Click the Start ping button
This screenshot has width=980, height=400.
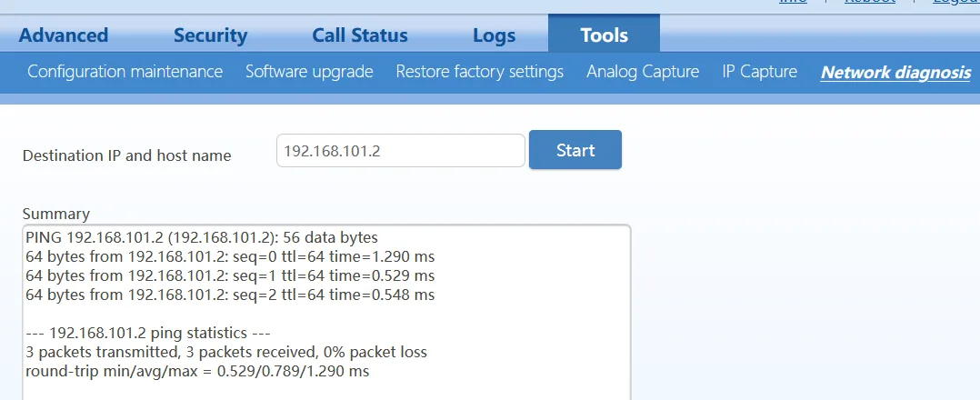575,150
